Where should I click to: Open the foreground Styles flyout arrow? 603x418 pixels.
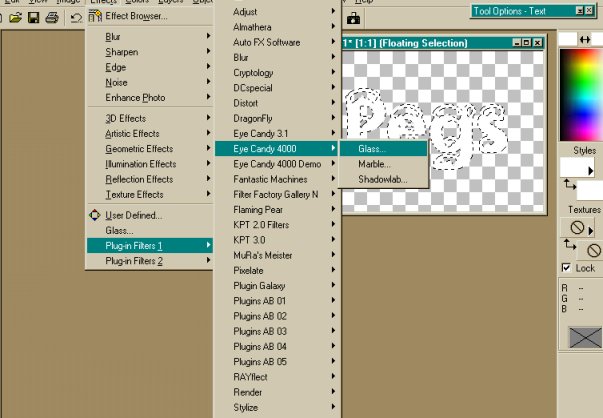(x=591, y=170)
